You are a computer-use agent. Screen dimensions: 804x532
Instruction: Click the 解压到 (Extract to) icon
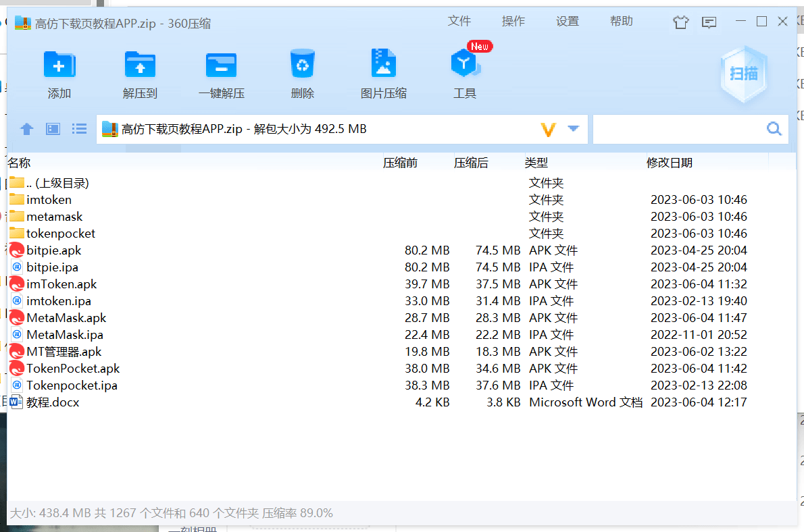click(x=140, y=65)
